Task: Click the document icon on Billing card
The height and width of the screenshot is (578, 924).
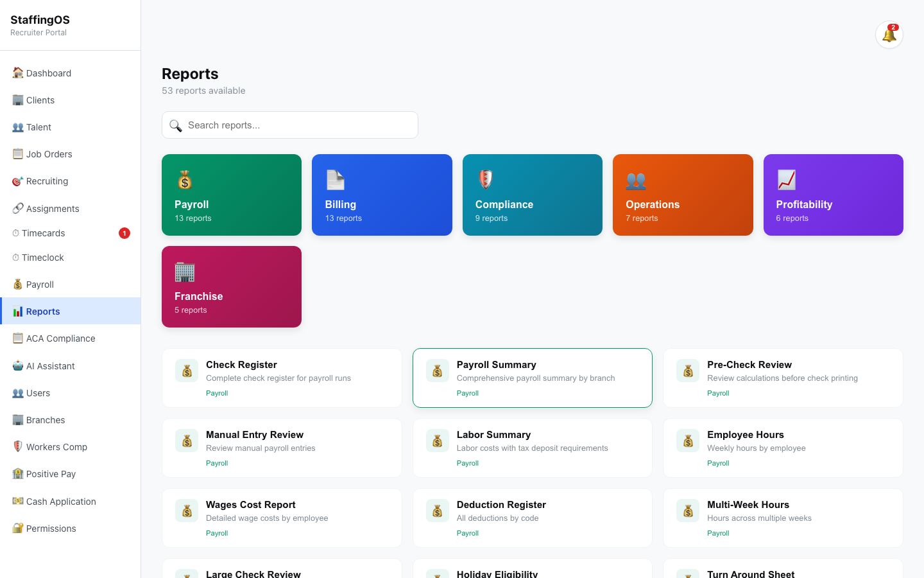Action: click(335, 180)
